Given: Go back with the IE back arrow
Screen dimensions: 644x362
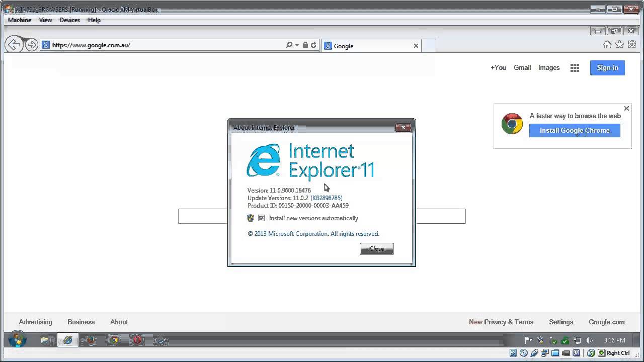Looking at the screenshot, I should [14, 45].
